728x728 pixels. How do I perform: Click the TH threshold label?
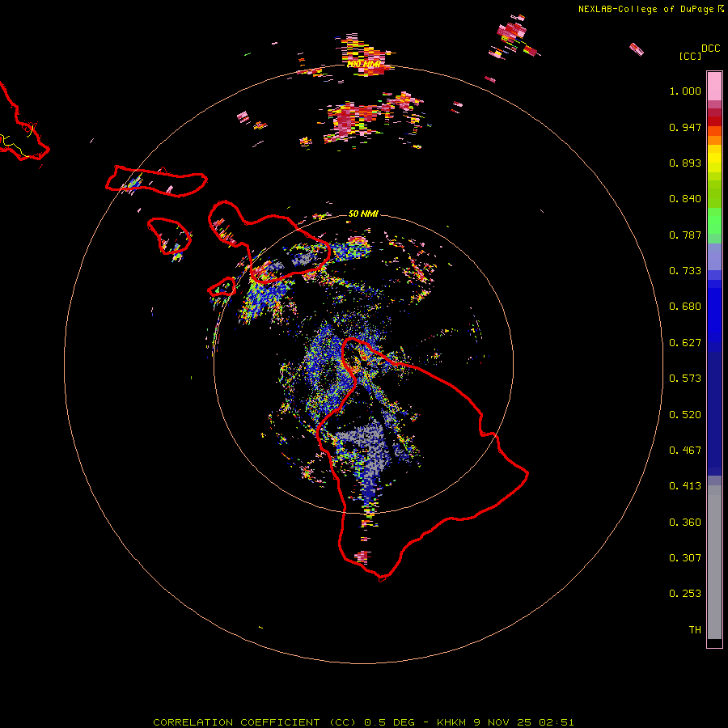pyautogui.click(x=695, y=630)
